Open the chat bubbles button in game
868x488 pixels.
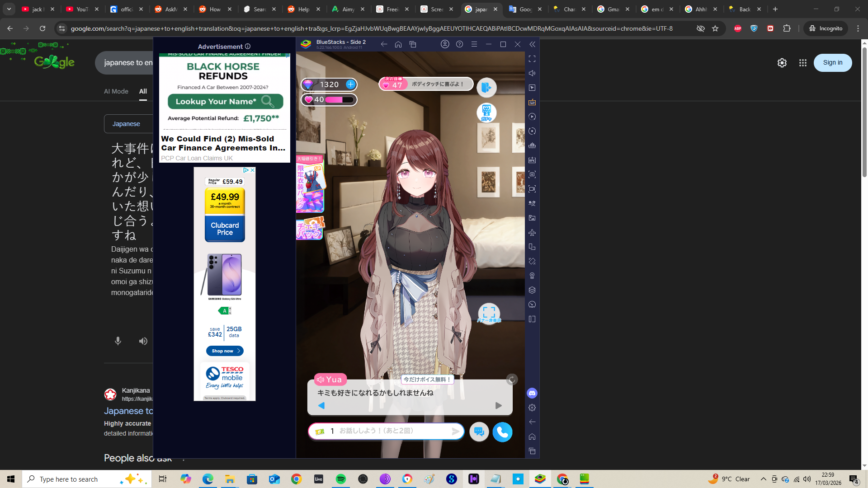coord(479,432)
